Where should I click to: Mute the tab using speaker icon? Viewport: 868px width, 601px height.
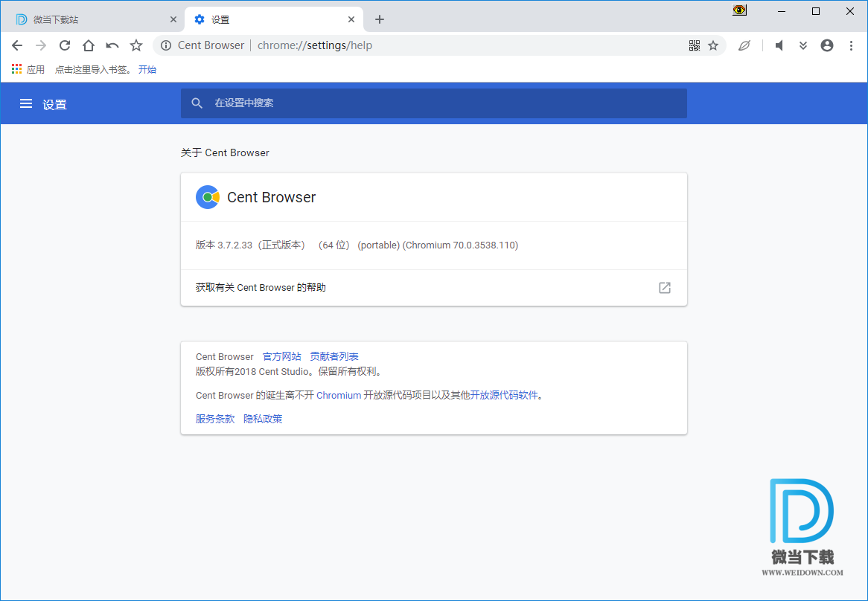[779, 45]
